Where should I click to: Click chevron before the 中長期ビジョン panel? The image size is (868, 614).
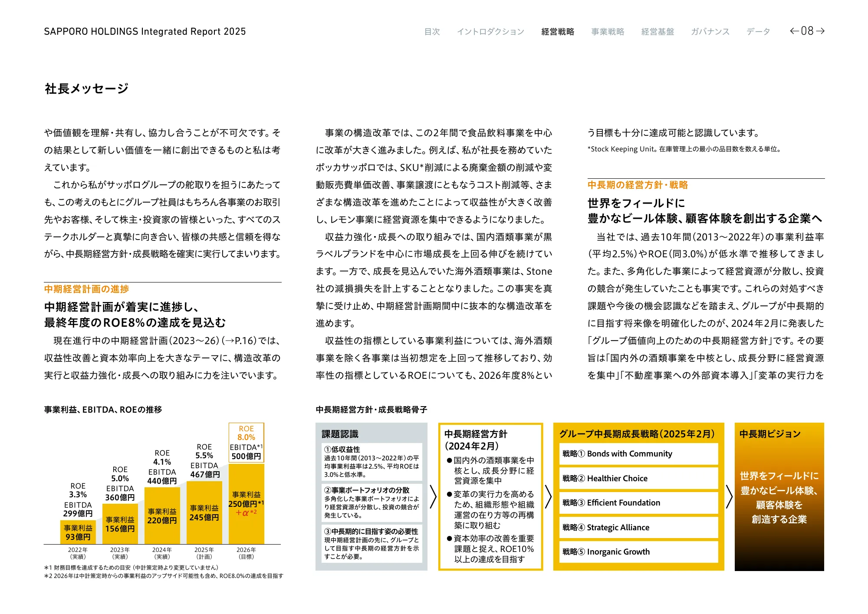coord(729,497)
